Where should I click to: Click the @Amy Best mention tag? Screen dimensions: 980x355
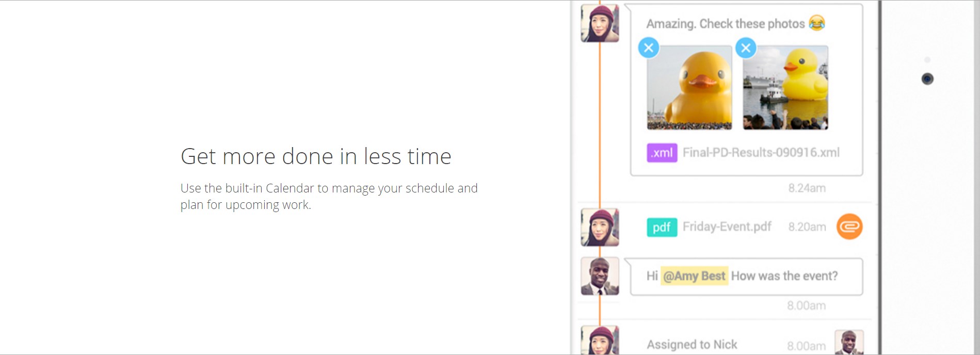click(694, 276)
